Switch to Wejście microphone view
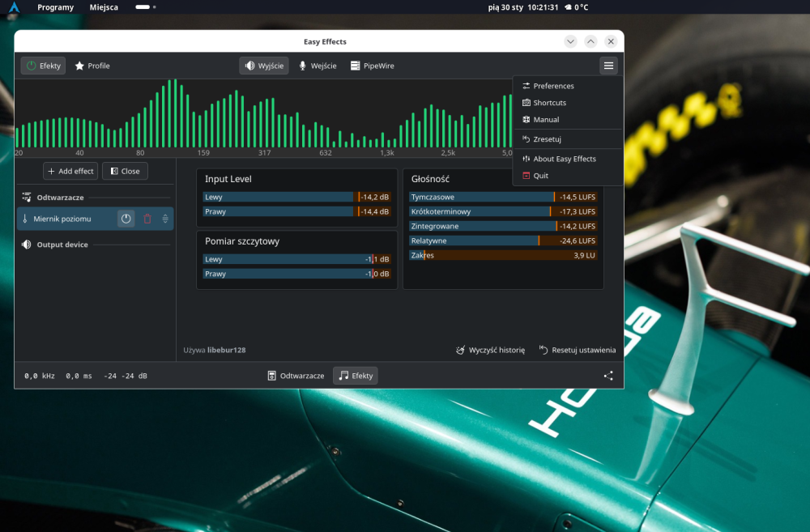 coord(318,66)
